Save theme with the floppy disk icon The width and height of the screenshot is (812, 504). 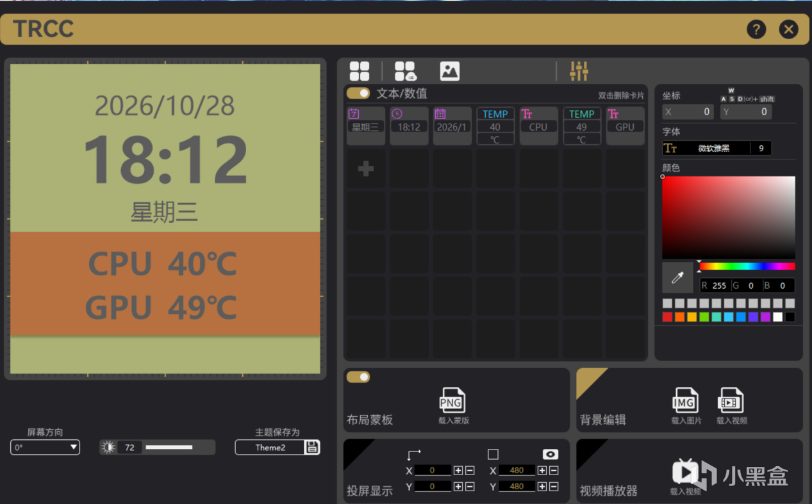[x=312, y=447]
